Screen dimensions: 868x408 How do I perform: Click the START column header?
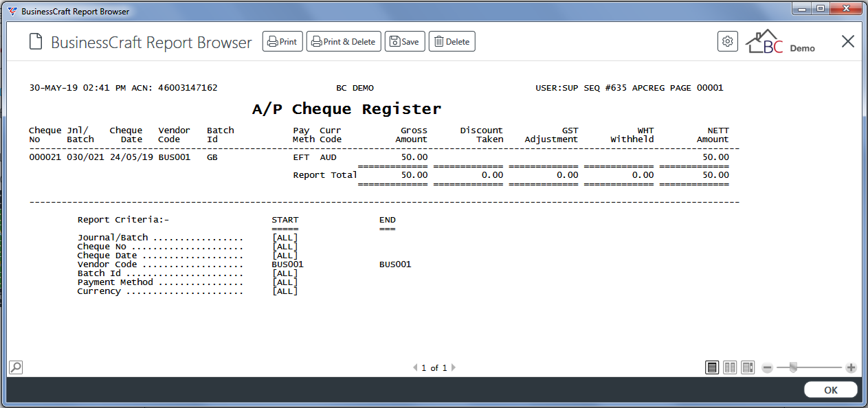[285, 220]
